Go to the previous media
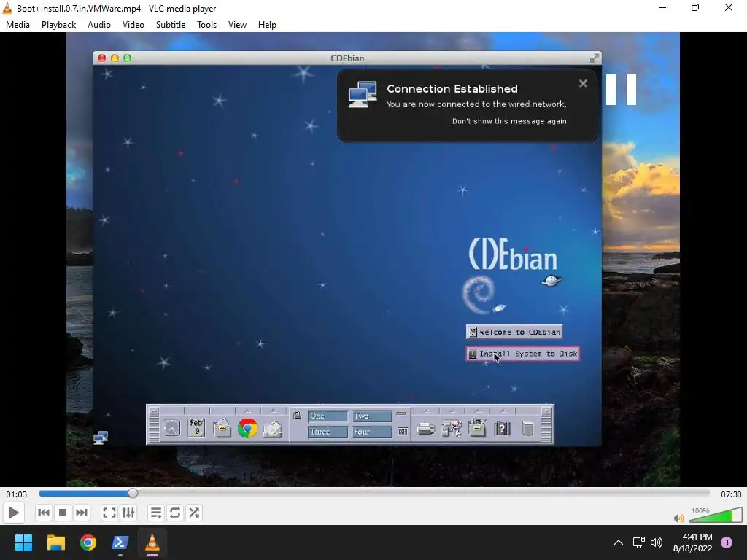This screenshot has width=747, height=560. [43, 513]
